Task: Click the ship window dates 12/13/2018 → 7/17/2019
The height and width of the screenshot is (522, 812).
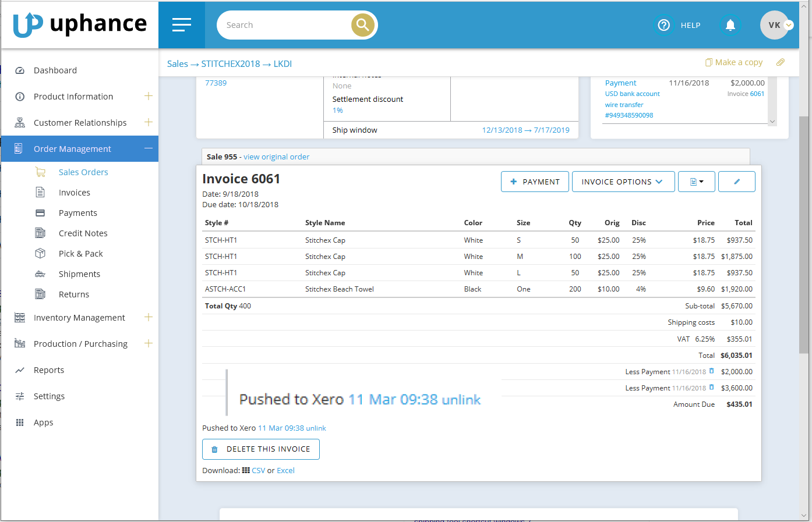Action: (x=526, y=130)
